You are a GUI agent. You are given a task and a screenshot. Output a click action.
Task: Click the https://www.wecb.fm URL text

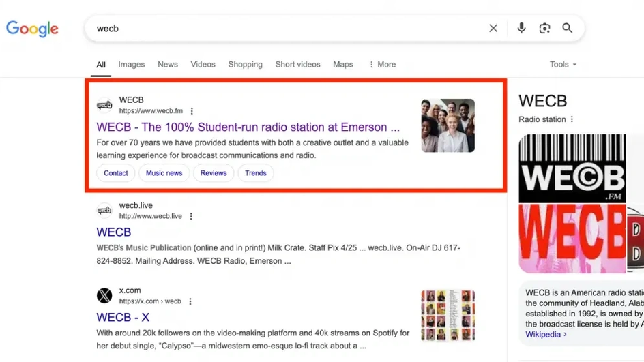[151, 111]
